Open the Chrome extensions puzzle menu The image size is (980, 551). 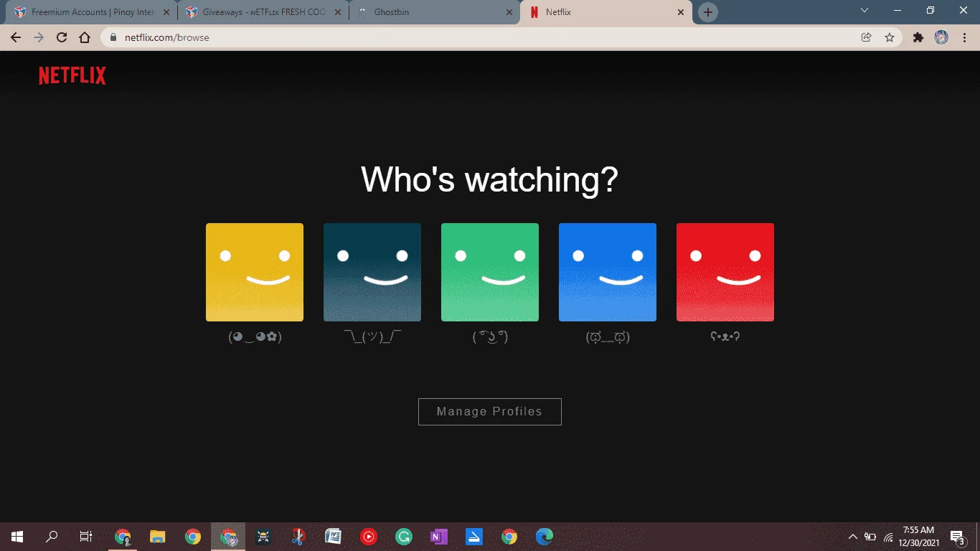pyautogui.click(x=918, y=37)
